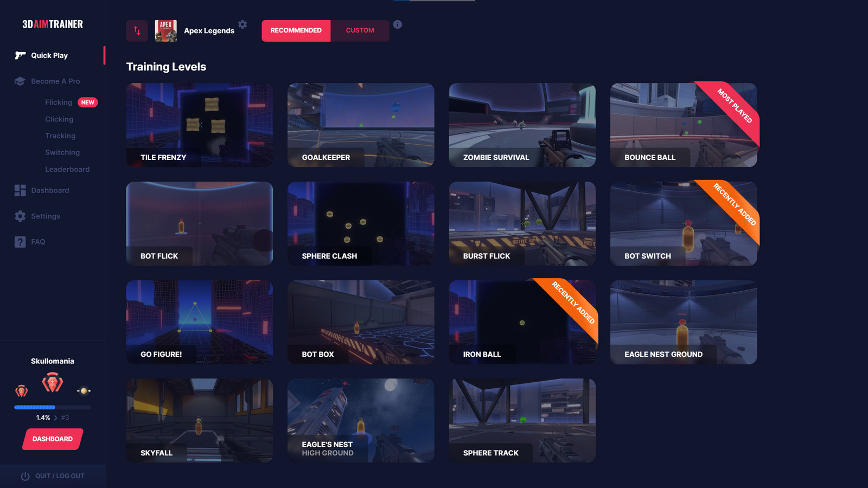Click the Settings gear in sidebar
The width and height of the screenshot is (868, 488).
click(x=20, y=216)
